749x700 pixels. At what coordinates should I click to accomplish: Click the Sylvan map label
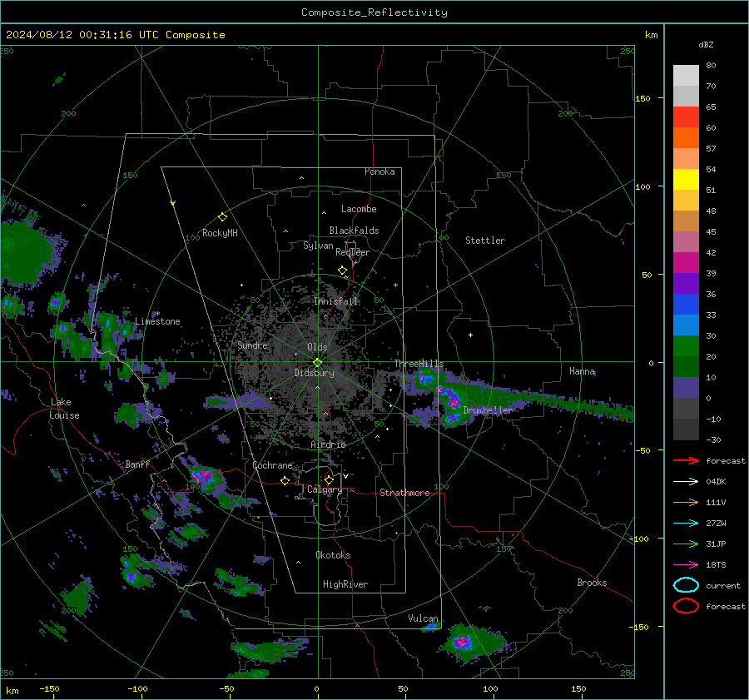click(x=318, y=246)
